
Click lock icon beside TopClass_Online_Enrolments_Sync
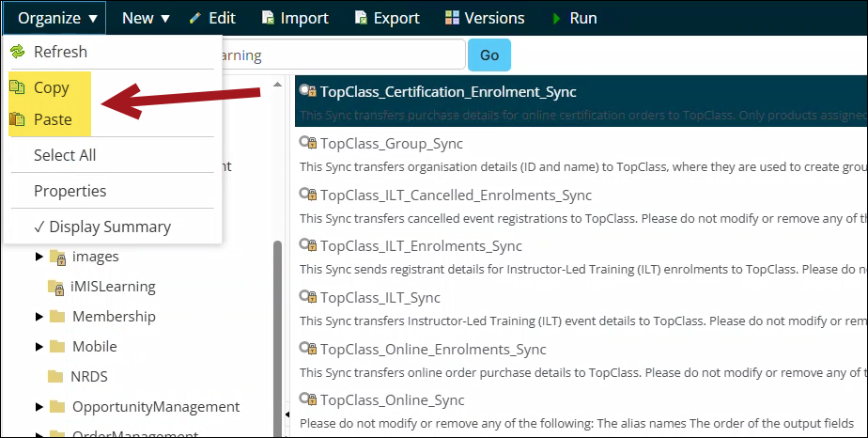click(312, 350)
